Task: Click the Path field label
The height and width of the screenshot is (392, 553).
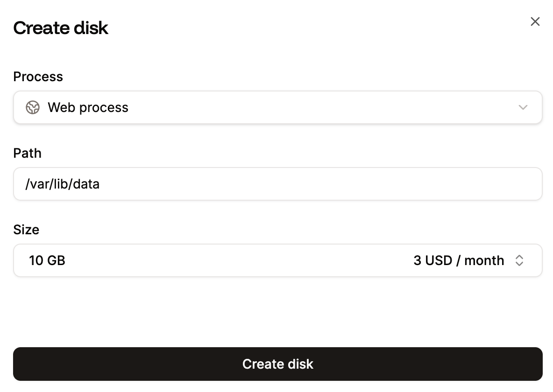Action: click(27, 153)
